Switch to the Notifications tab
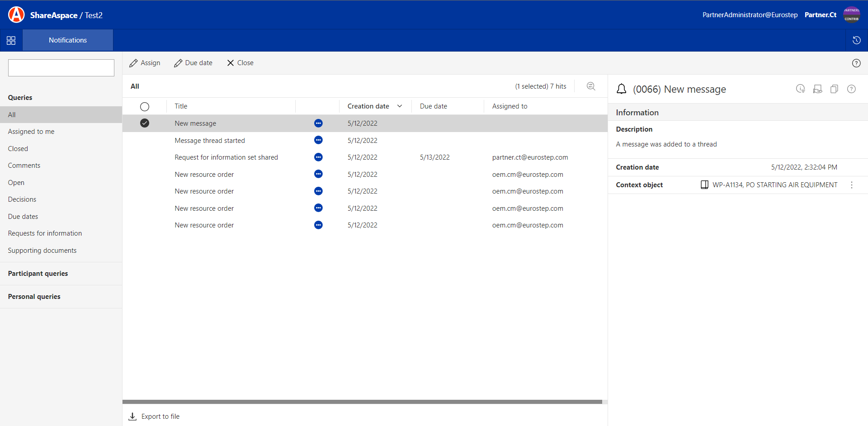 [68, 40]
